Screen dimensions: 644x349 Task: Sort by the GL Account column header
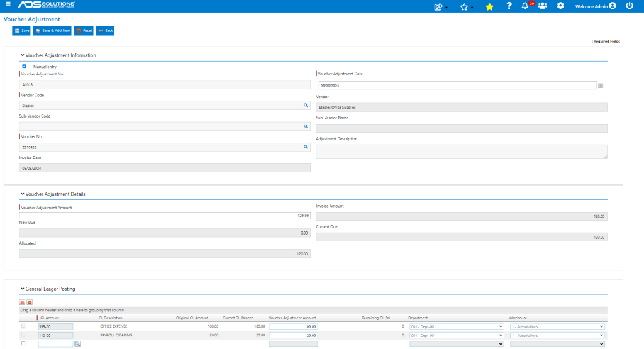pos(49,318)
